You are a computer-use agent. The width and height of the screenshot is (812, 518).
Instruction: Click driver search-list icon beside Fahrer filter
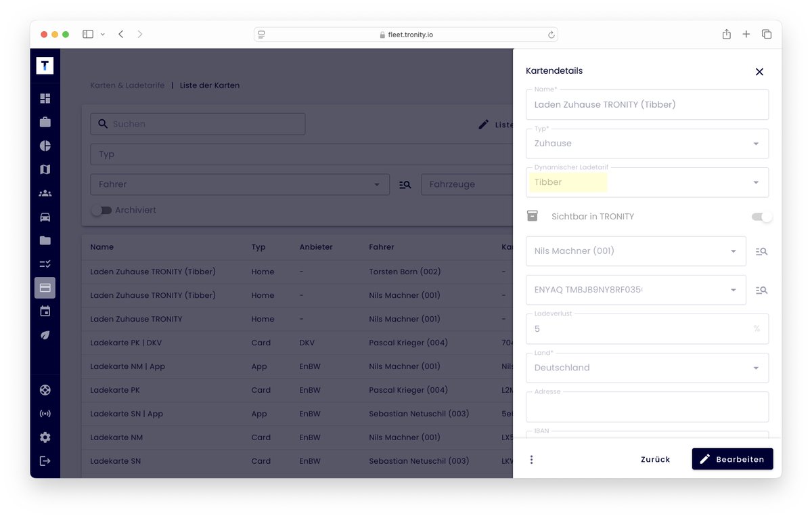(x=405, y=184)
